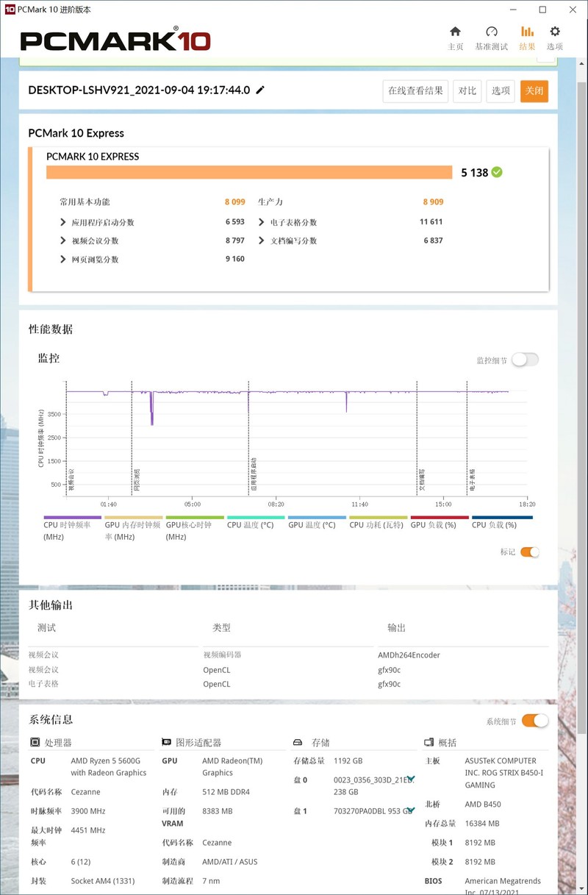Turn off the 标记 markers toggle
This screenshot has width=588, height=895.
(x=531, y=552)
